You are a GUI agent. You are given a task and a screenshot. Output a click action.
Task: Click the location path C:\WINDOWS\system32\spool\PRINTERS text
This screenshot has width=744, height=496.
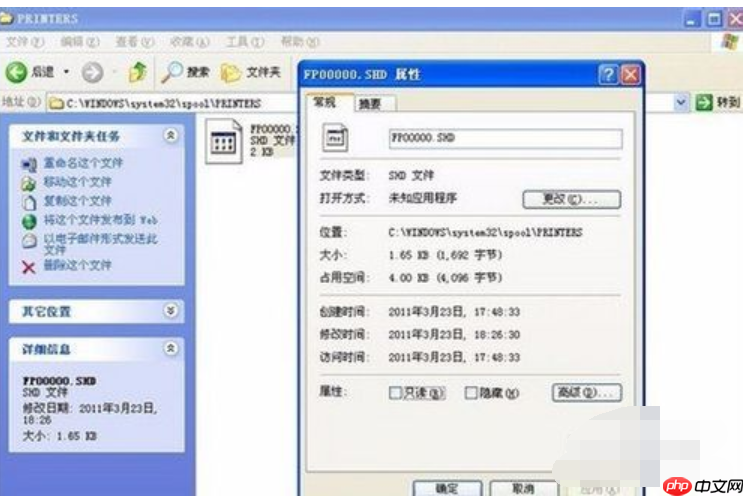pyautogui.click(x=485, y=233)
